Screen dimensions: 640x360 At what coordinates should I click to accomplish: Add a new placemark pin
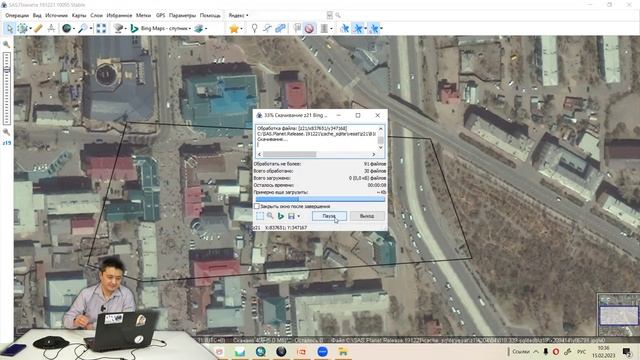254,28
